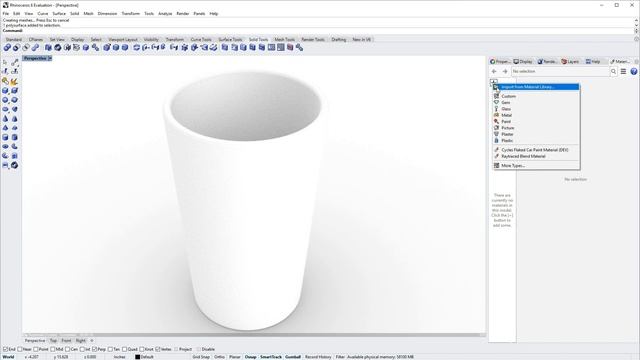This screenshot has width=640, height=360.
Task: Click the selection arrow tool in left toolbar
Action: (5, 62)
